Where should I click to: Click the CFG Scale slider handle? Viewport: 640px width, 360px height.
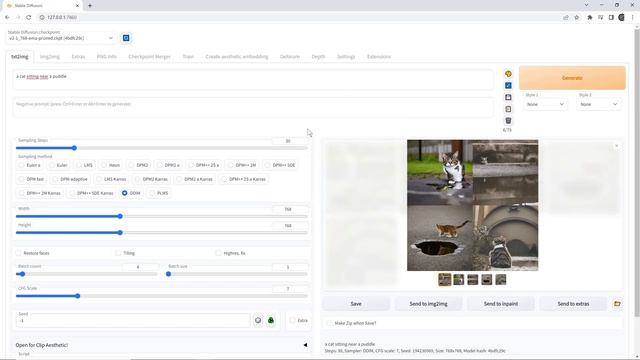[78, 296]
